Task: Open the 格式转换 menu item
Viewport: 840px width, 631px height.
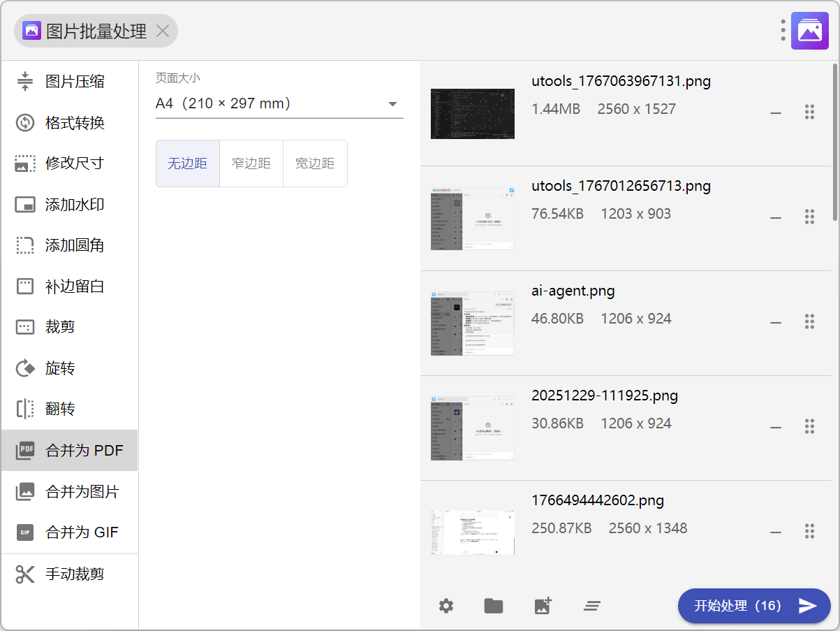Action: point(69,123)
